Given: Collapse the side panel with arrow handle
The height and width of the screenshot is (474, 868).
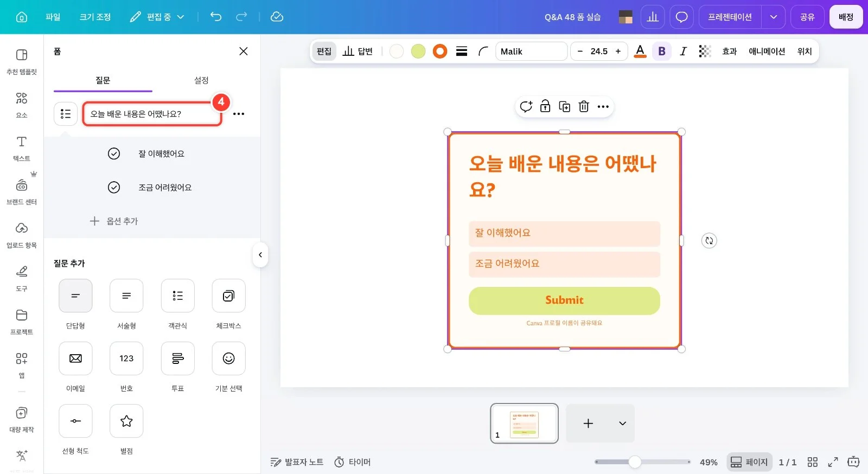Looking at the screenshot, I should click(x=260, y=255).
